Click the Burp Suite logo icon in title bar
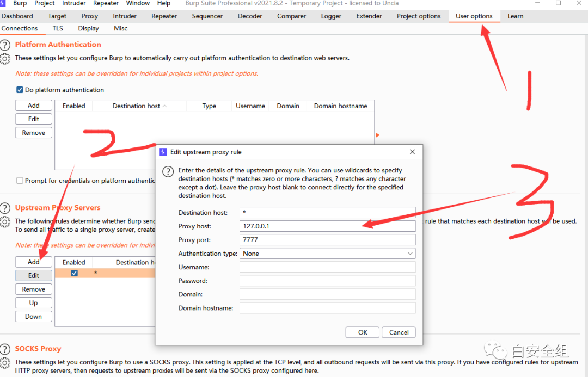This screenshot has height=377, width=588. click(3, 3)
